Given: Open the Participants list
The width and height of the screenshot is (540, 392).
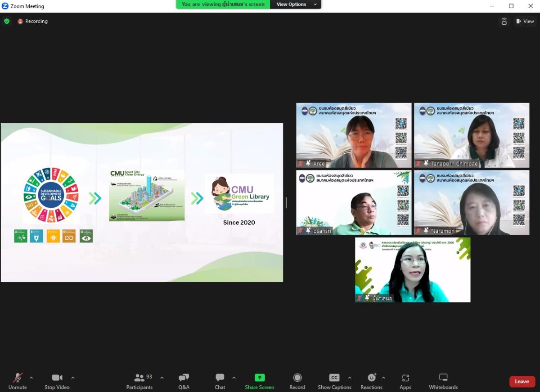Looking at the screenshot, I should click(x=139, y=381).
